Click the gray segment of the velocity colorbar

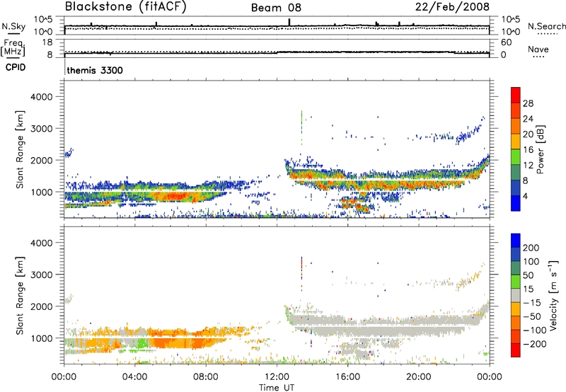(x=516, y=295)
